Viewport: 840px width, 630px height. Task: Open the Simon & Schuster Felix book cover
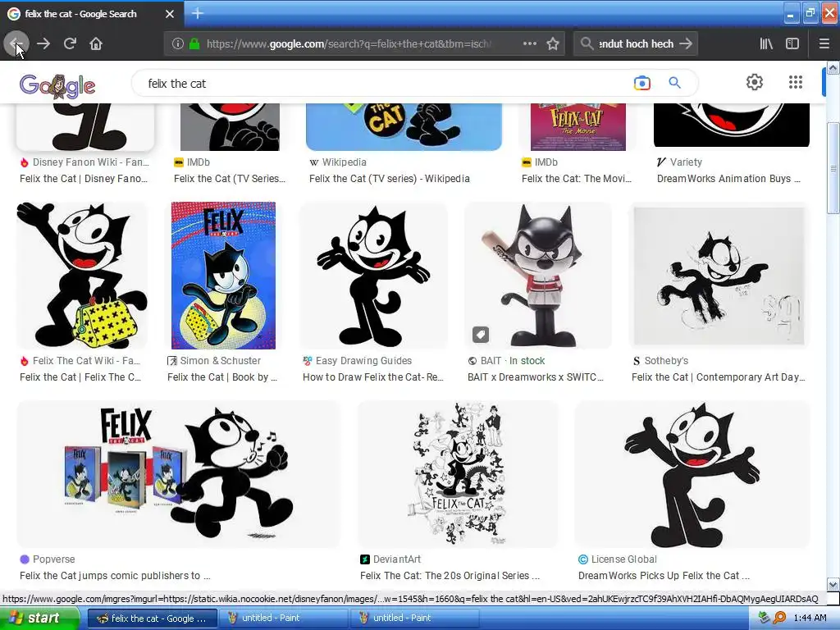pyautogui.click(x=223, y=276)
